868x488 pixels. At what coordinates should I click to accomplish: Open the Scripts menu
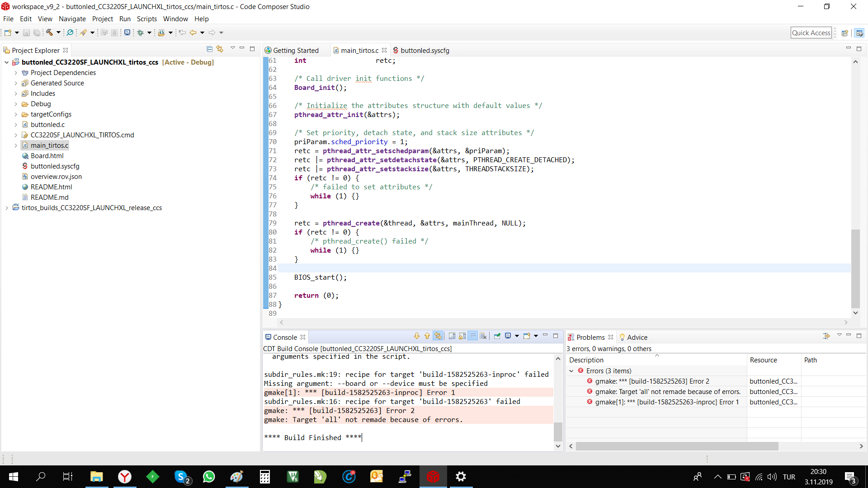pyautogui.click(x=146, y=19)
